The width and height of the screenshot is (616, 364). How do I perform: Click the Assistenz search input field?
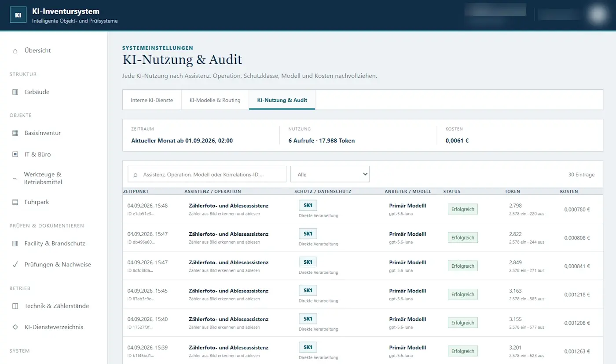pyautogui.click(x=207, y=174)
